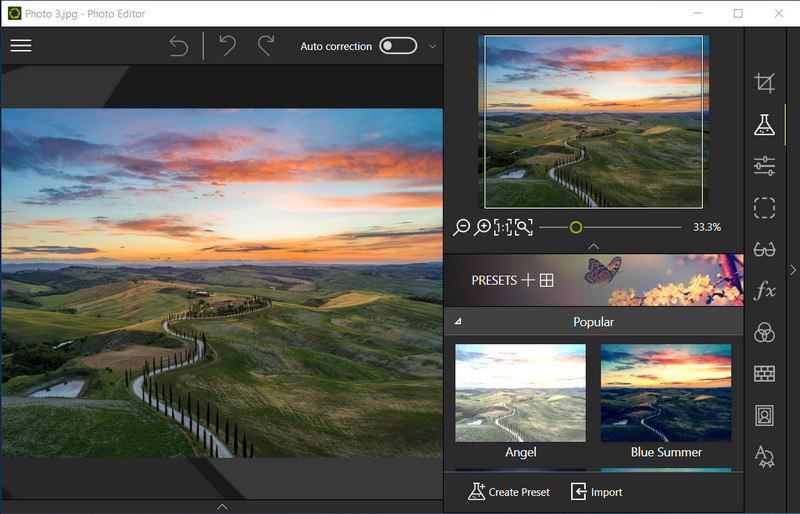Click the main landscape photo canvas

pyautogui.click(x=222, y=283)
